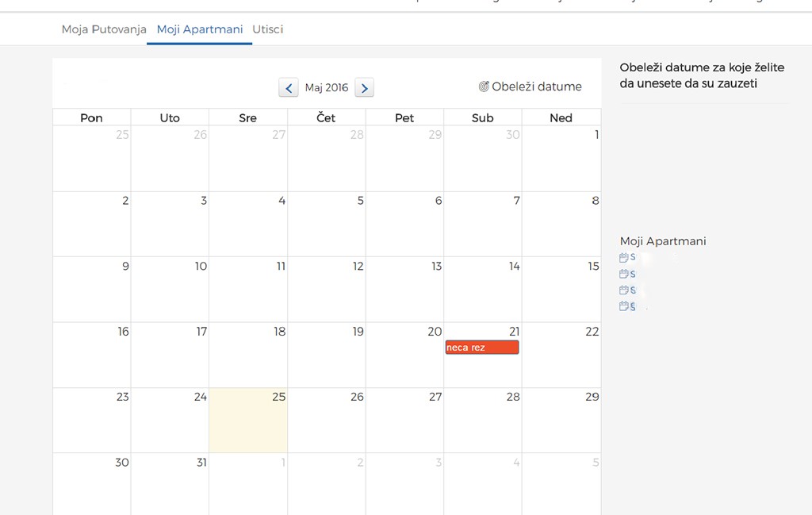Select day 22 in the Ned column
The height and width of the screenshot is (515, 812).
click(561, 355)
